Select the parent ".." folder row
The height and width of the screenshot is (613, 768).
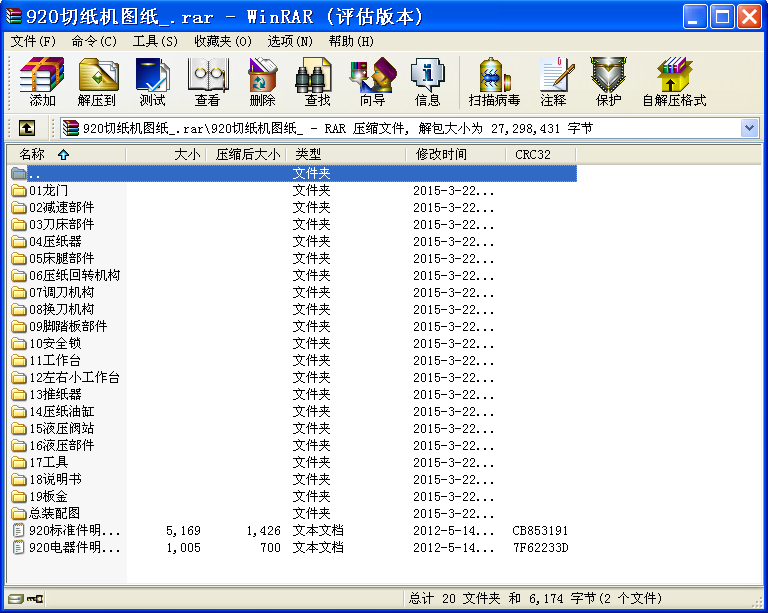coord(293,173)
